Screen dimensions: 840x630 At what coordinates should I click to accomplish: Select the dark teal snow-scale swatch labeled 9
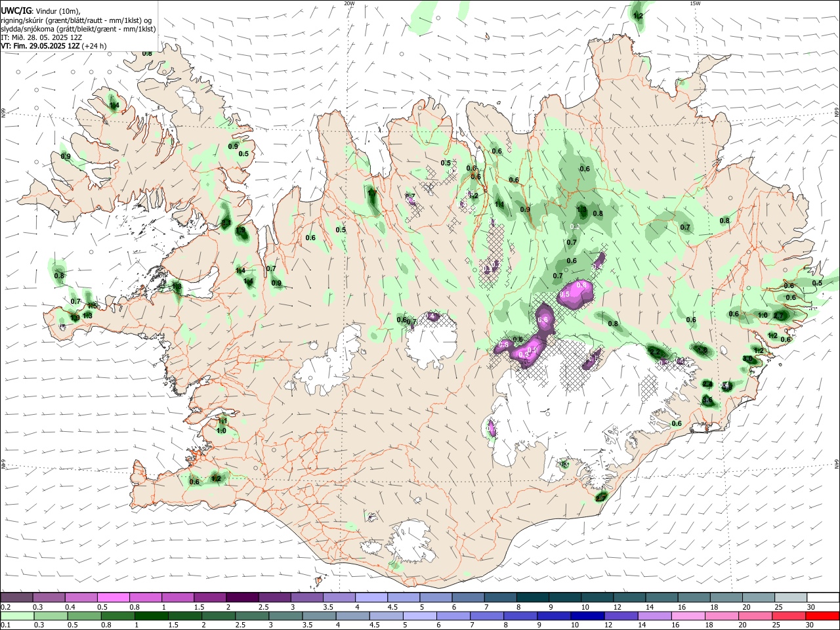click(565, 597)
